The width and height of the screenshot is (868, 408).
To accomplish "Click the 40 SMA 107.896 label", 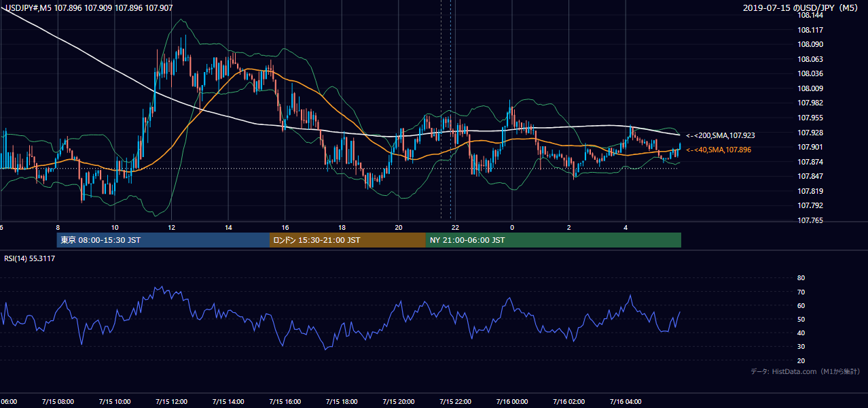I will pyautogui.click(x=719, y=150).
